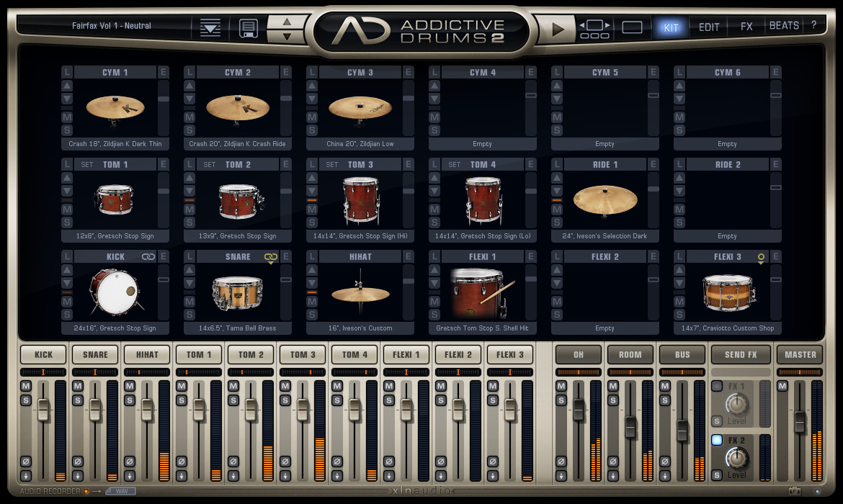Mute the KICK mixer channel
This screenshot has width=843, height=504.
click(26, 386)
